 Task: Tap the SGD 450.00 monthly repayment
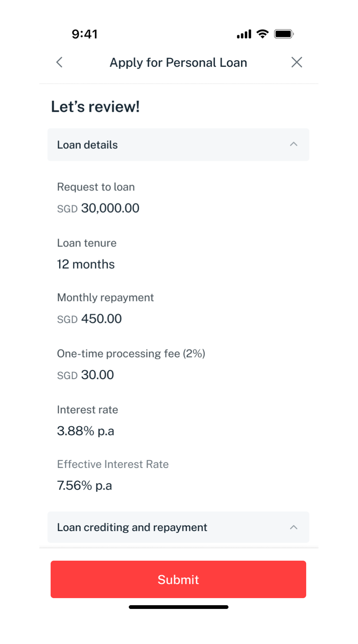tap(89, 319)
